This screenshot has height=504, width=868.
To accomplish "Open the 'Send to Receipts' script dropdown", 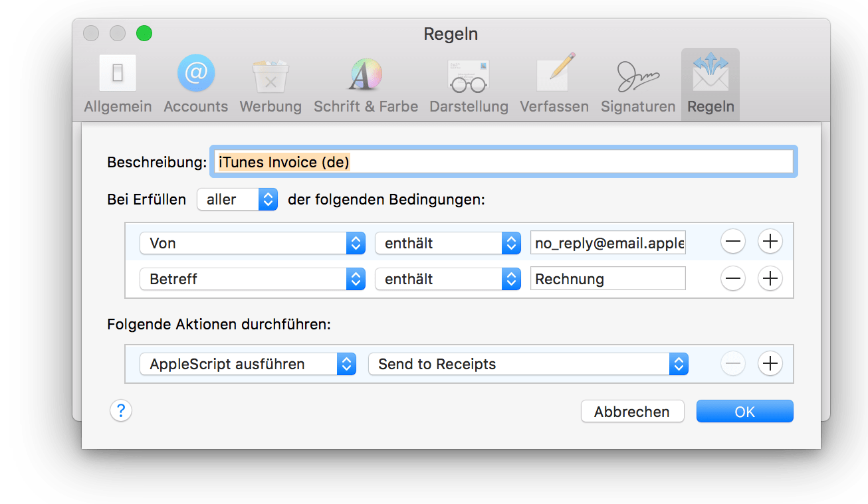I will tap(528, 364).
